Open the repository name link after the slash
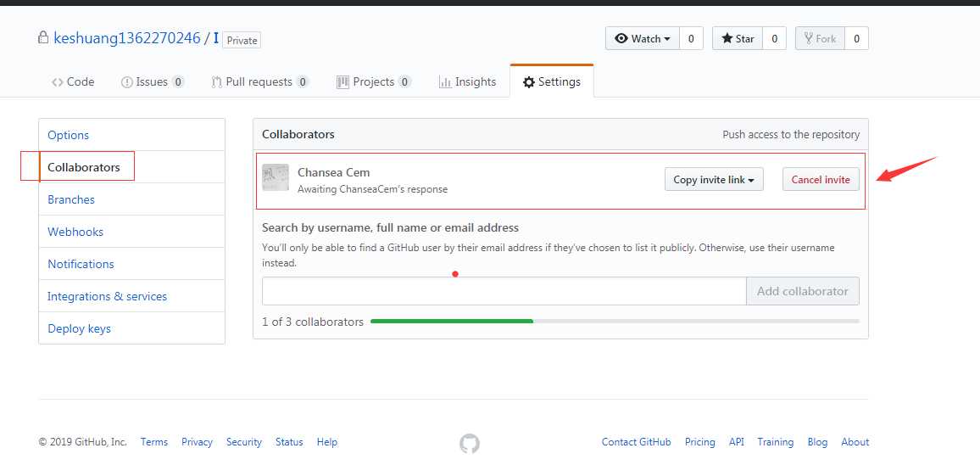The width and height of the screenshot is (980, 476). 216,38
